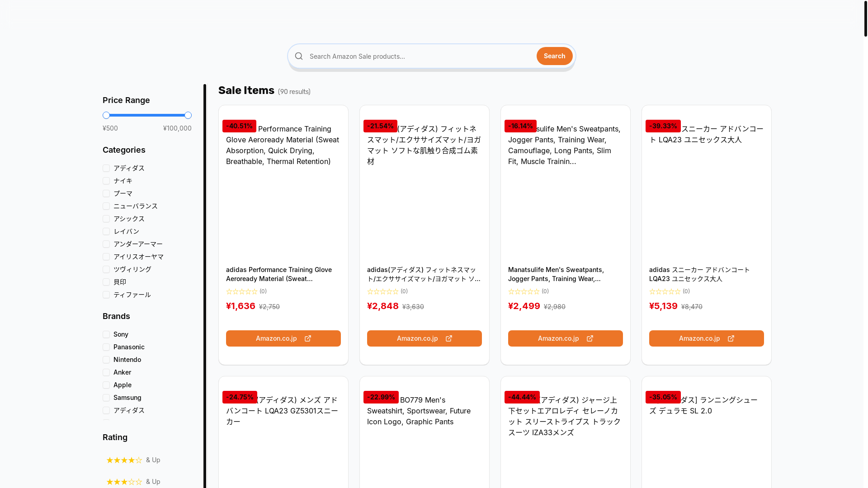Image resolution: width=868 pixels, height=488 pixels.
Task: Enable the Anker brand checkbox
Action: (106, 372)
